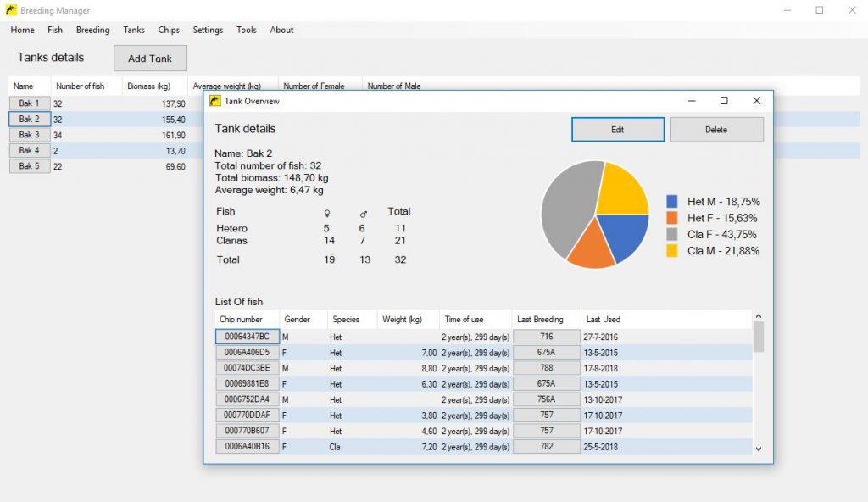Open the Tools menu
Screen dimensions: 868x502
click(246, 30)
